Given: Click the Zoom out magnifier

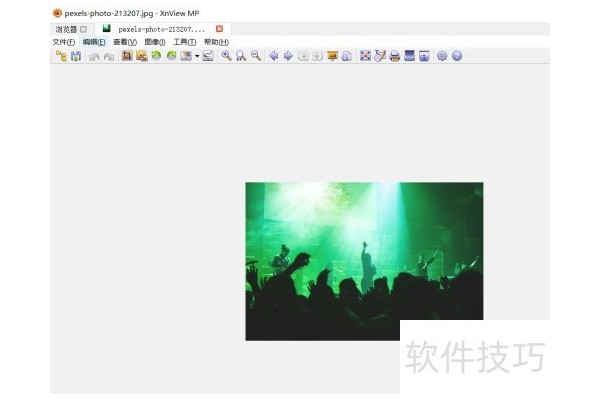Looking at the screenshot, I should coord(256,56).
